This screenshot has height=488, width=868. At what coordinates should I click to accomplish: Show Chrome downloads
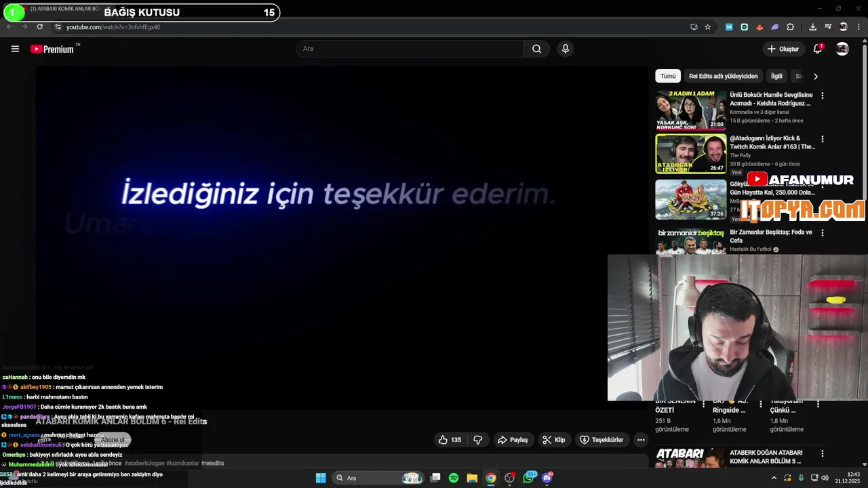tap(812, 27)
